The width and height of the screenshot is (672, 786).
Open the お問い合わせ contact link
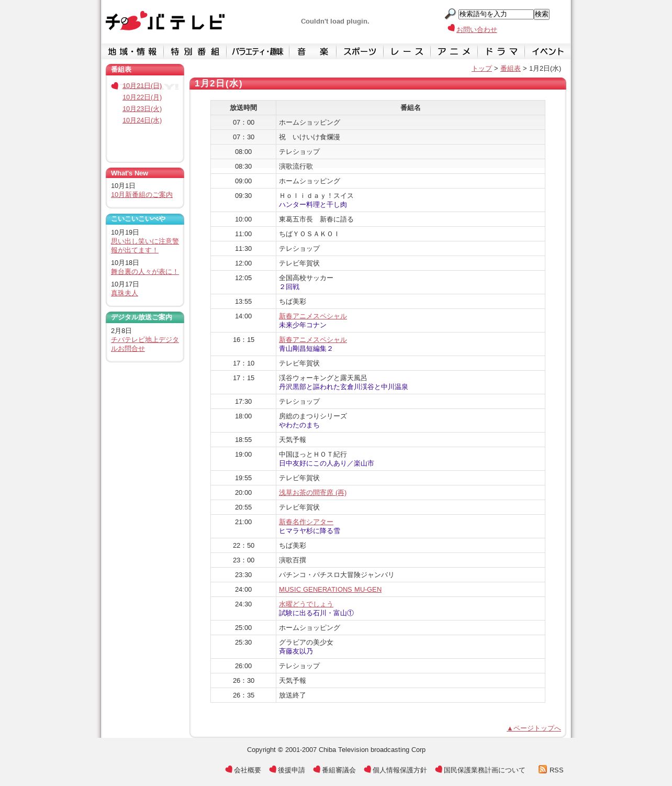pyautogui.click(x=477, y=30)
